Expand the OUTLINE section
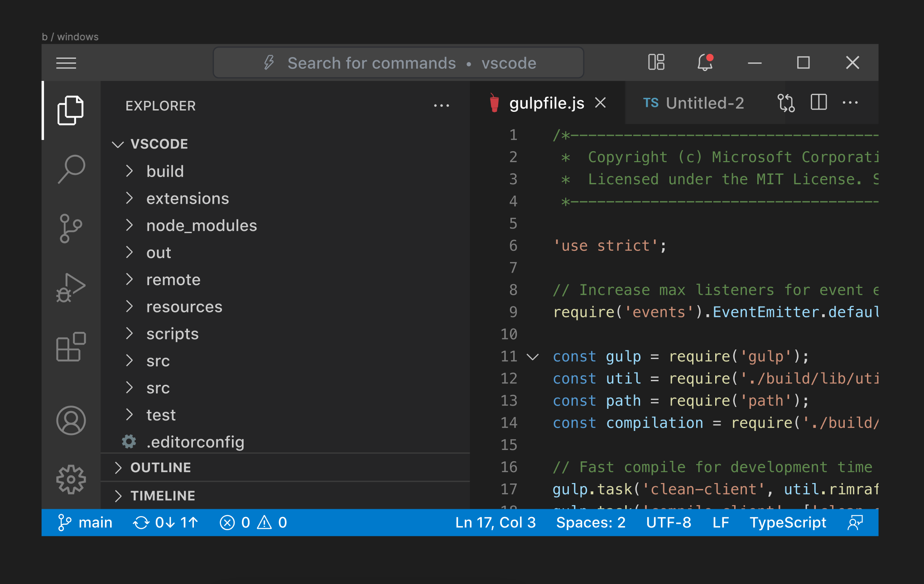 [160, 468]
